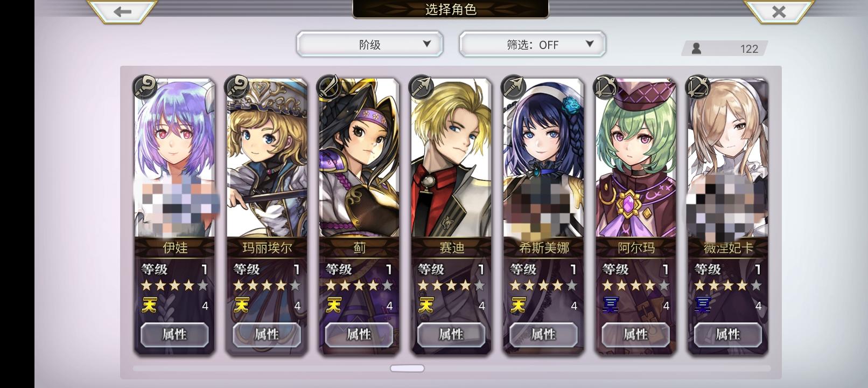Click the bow class icon on 微涅妃卡
Viewport: 868px width, 388px height.
click(x=698, y=86)
